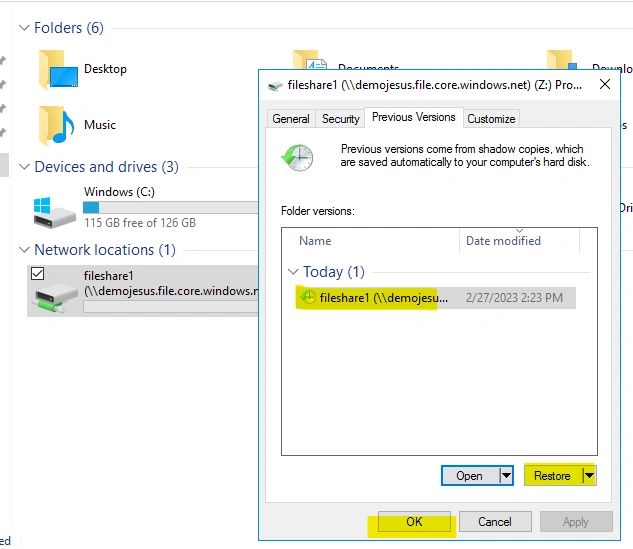Switch to the Customize tab
The width and height of the screenshot is (633, 549).
[491, 119]
